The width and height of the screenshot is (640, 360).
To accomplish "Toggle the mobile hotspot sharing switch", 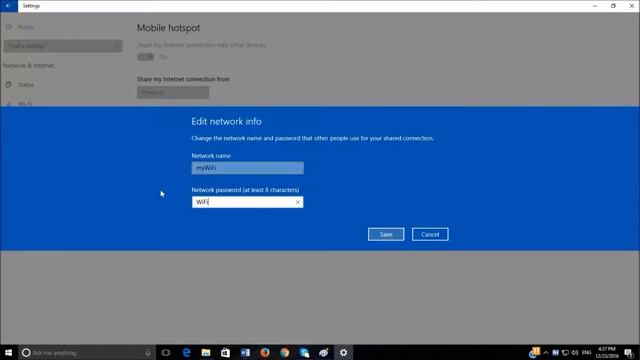I will (146, 57).
